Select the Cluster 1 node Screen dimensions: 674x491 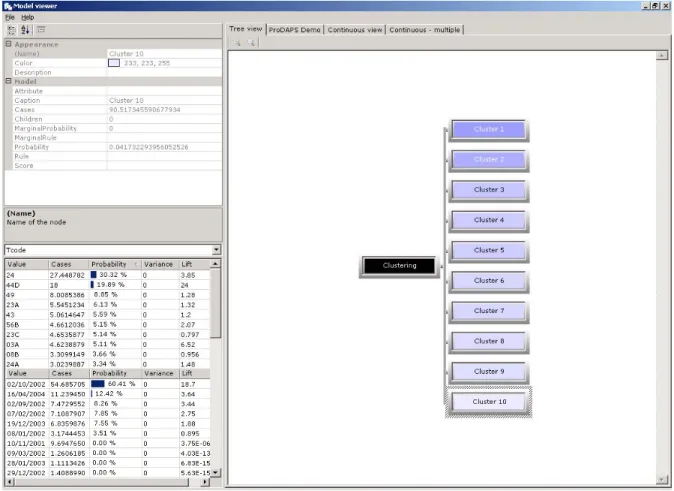click(x=489, y=129)
